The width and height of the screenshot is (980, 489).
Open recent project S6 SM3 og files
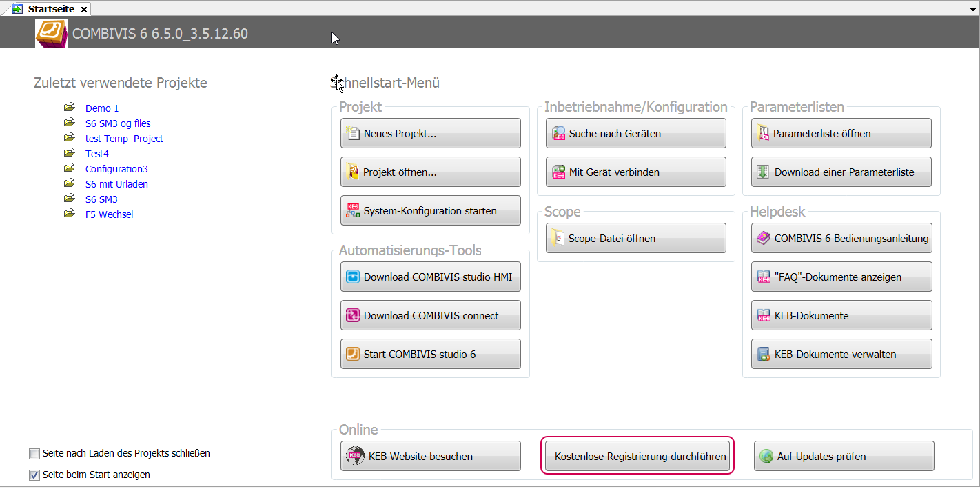tap(118, 123)
